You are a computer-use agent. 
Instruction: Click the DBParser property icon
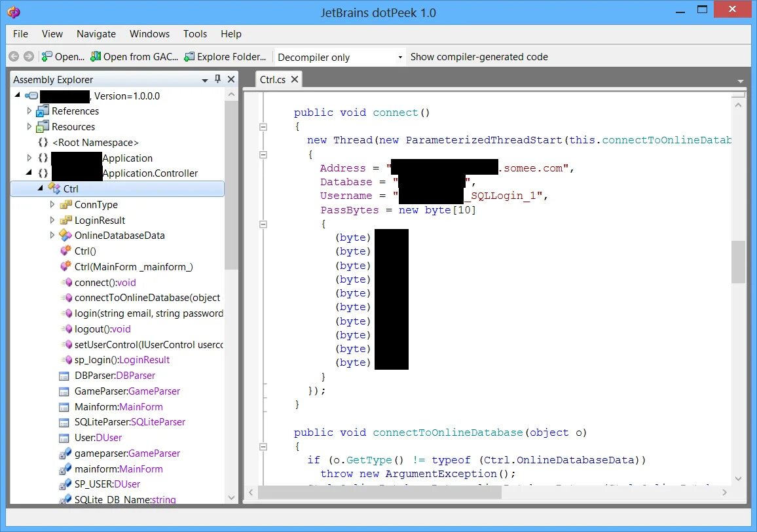click(x=64, y=376)
